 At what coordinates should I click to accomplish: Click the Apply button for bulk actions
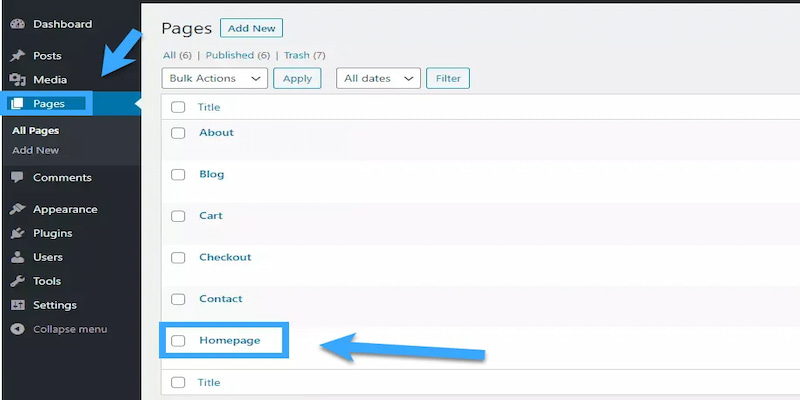pos(297,78)
